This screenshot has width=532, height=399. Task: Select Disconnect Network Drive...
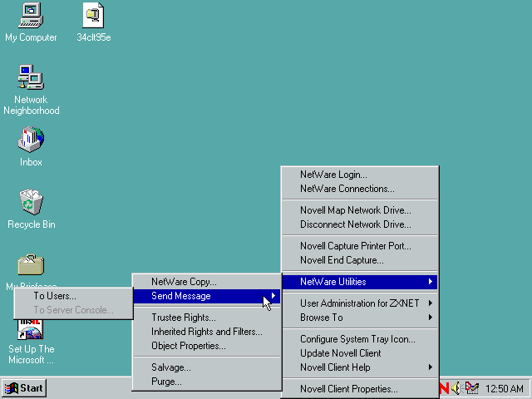click(x=360, y=224)
